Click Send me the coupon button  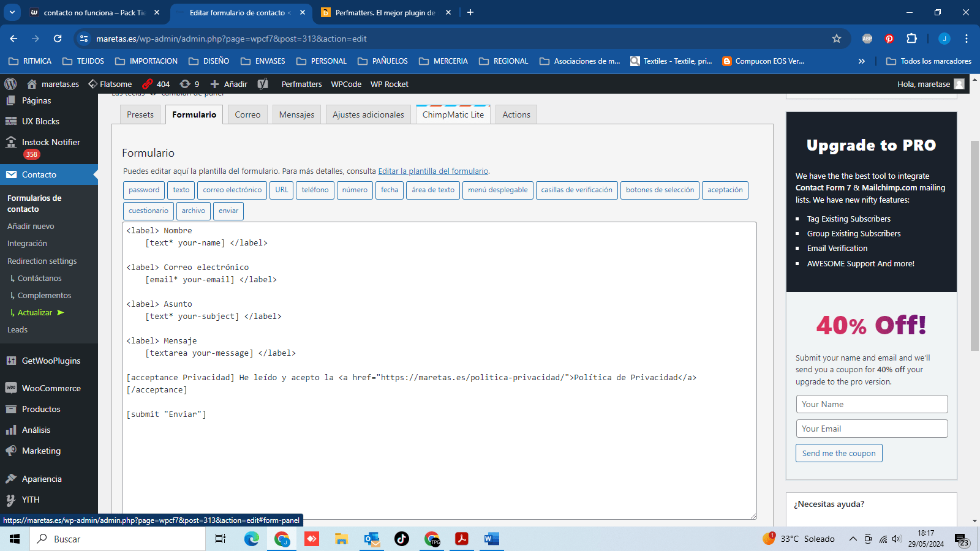839,453
